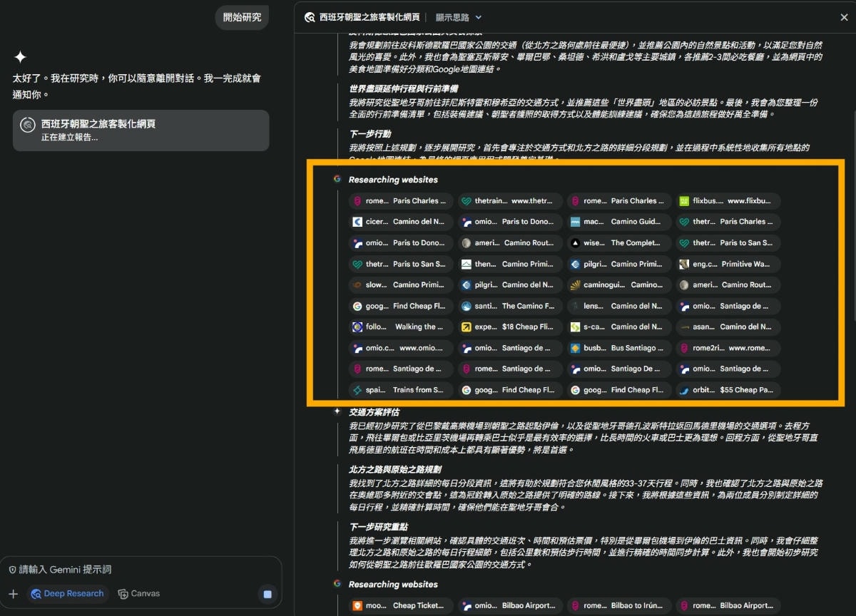Open the wise... The Complet... source chip
The height and width of the screenshot is (616, 856).
(619, 243)
